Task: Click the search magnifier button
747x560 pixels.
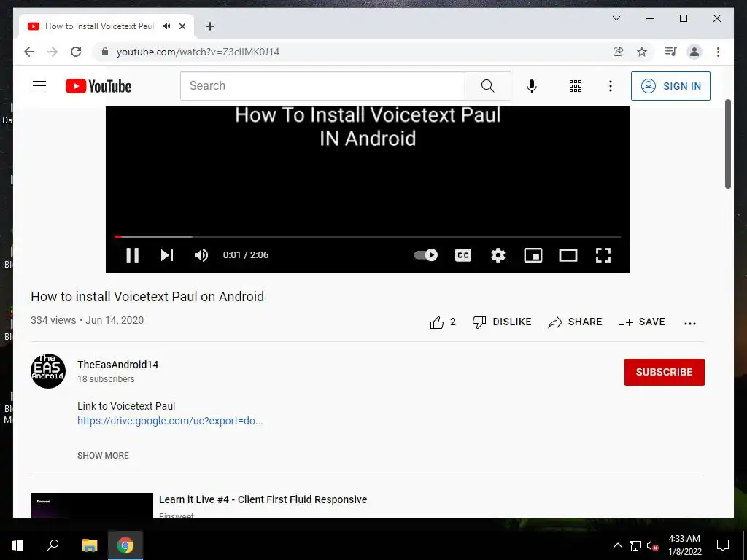Action: click(x=488, y=86)
